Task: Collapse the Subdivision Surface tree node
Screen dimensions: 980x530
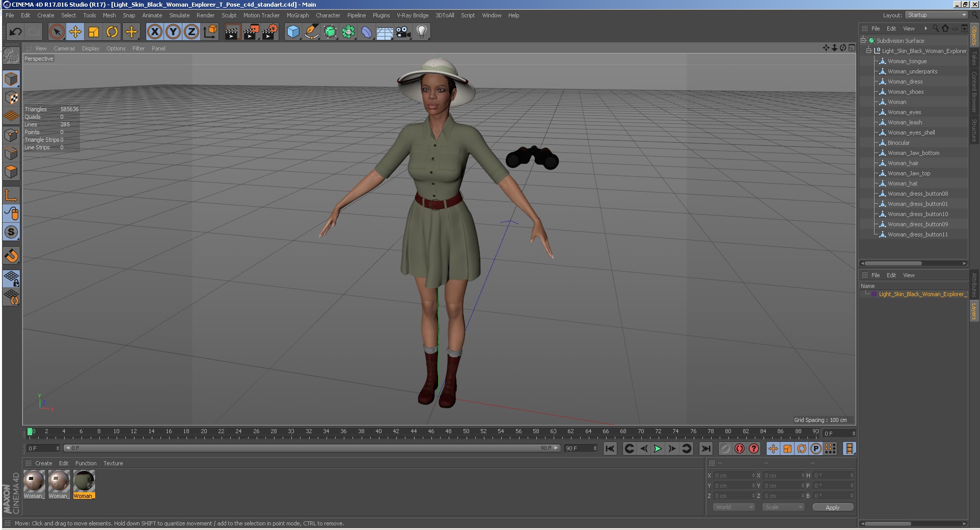Action: pos(863,40)
